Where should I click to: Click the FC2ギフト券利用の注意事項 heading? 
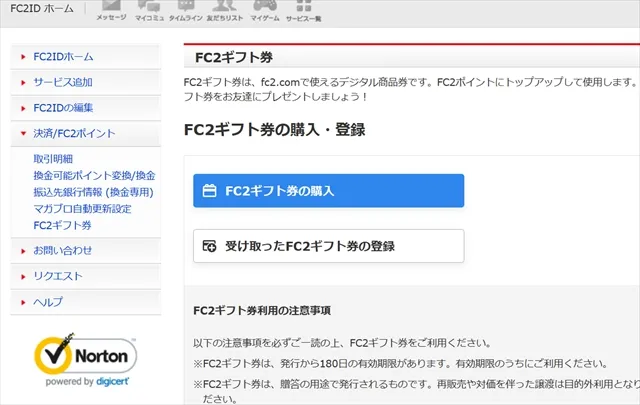262,311
